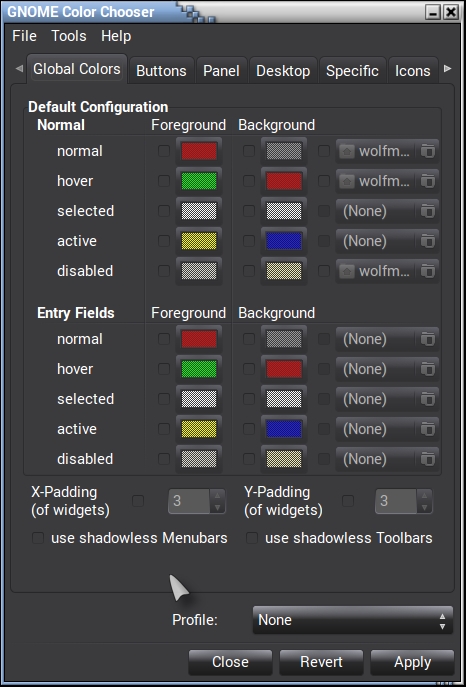Click the file browse icon in Normal selected row
The width and height of the screenshot is (466, 687).
[x=427, y=212]
